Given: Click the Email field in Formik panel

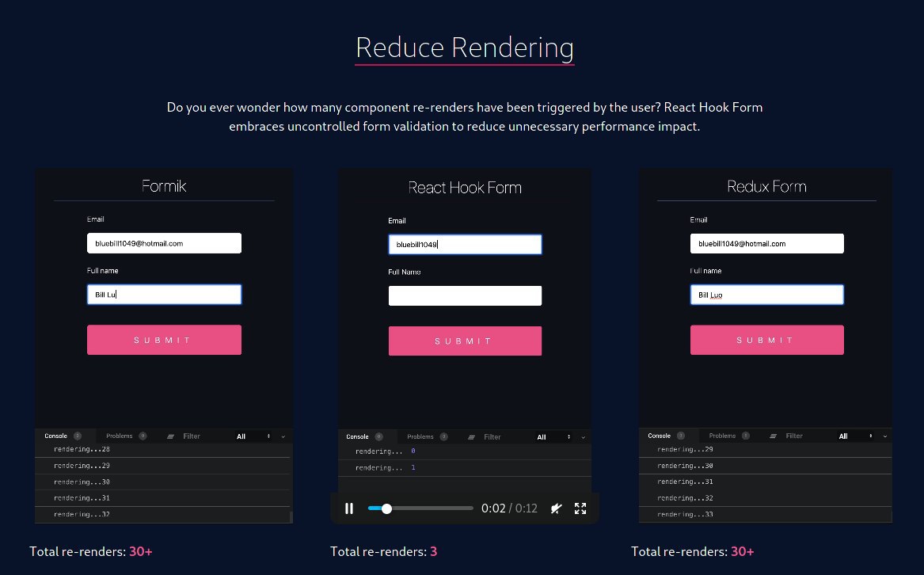Looking at the screenshot, I should click(x=164, y=243).
